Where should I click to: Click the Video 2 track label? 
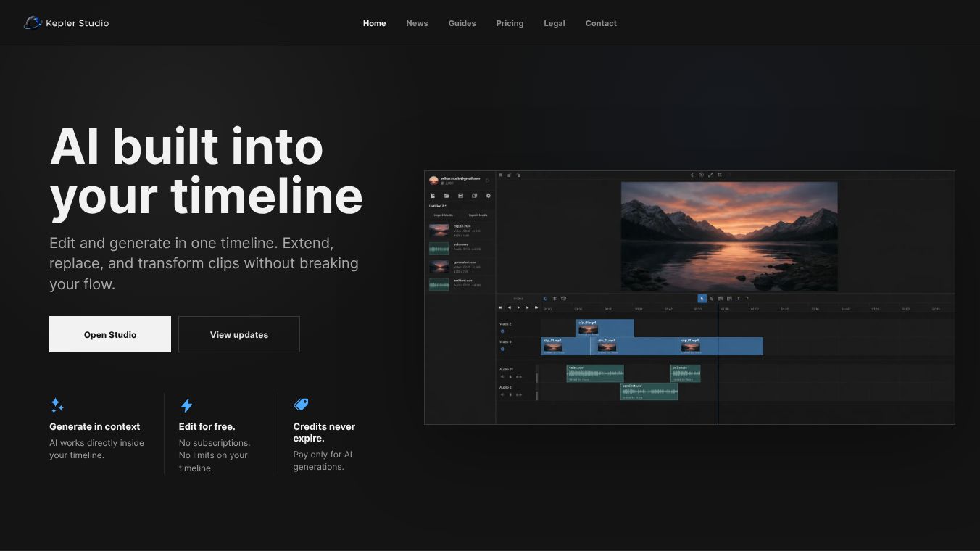tap(505, 324)
